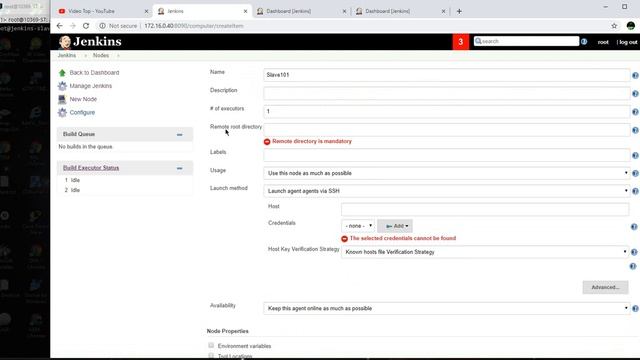Collapse the Build Executor Status panel
640x360 pixels.
click(180, 168)
